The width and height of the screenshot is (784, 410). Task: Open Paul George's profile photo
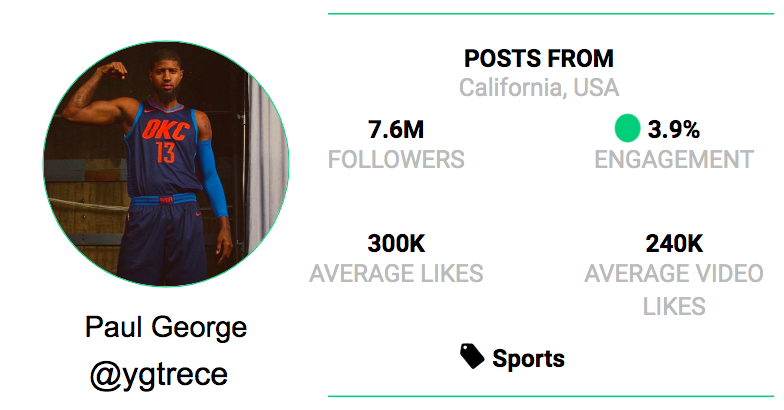[x=166, y=162]
